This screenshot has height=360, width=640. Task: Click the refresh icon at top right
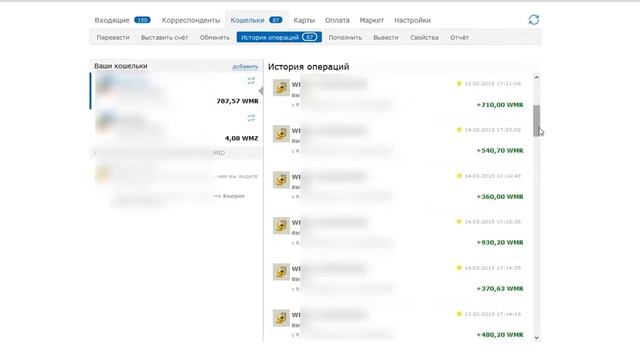pyautogui.click(x=533, y=20)
